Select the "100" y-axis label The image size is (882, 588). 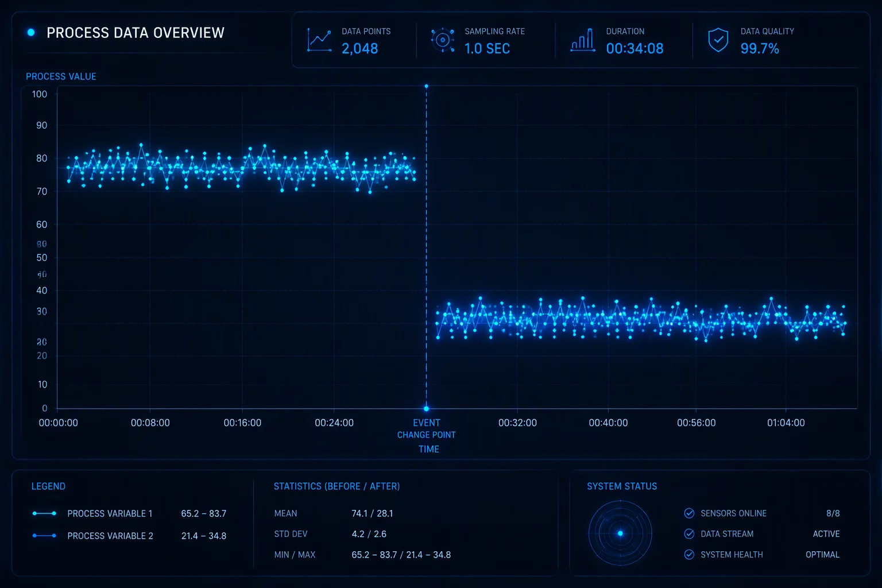tap(40, 94)
